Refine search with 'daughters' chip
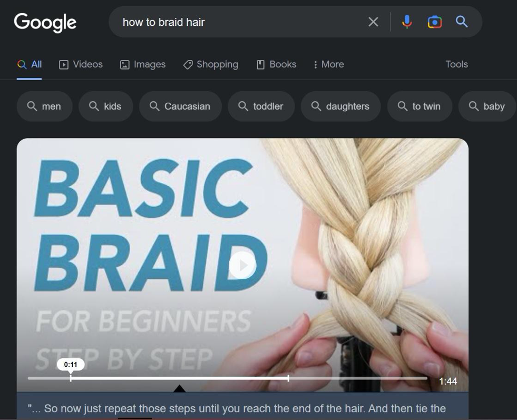Image resolution: width=517 pixels, height=420 pixels. [x=340, y=106]
